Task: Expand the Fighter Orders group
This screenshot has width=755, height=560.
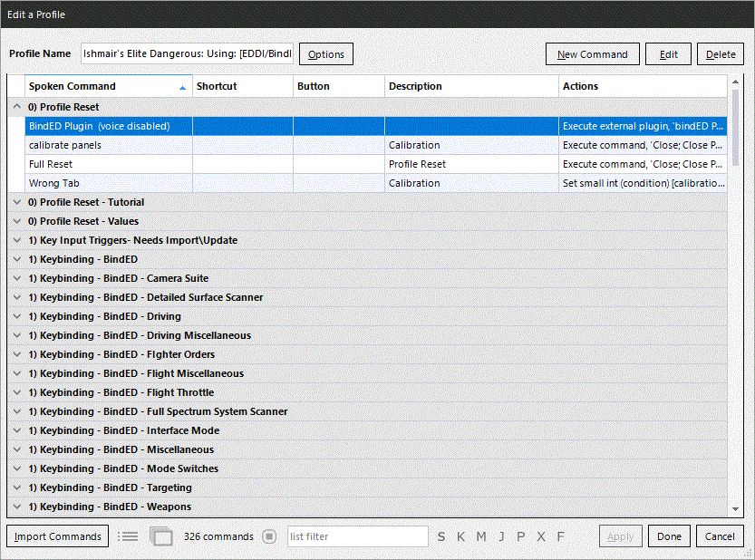Action: click(17, 354)
